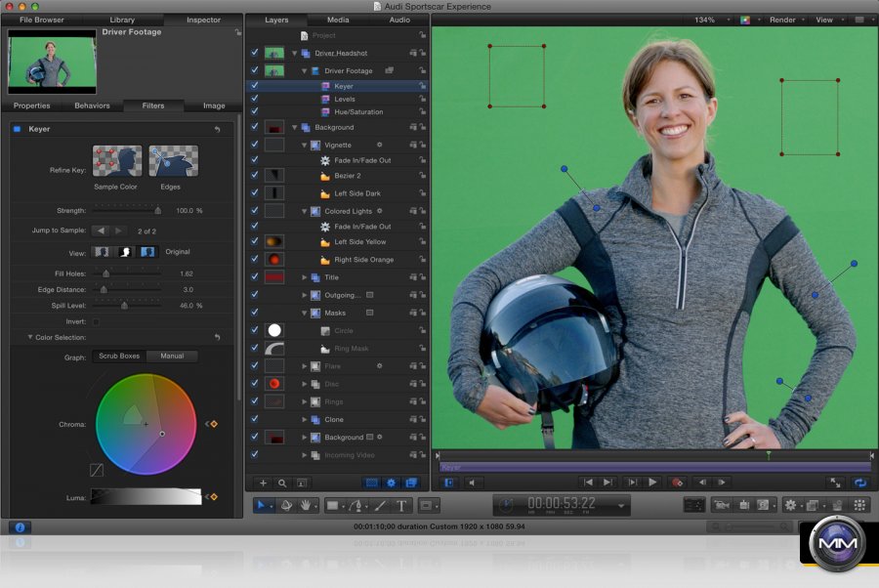Open the Library tab
The height and width of the screenshot is (588, 879).
tap(122, 20)
